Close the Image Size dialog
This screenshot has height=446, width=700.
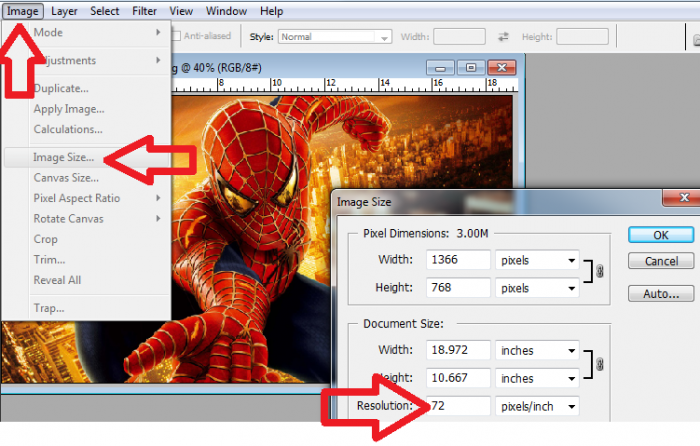pos(683,197)
